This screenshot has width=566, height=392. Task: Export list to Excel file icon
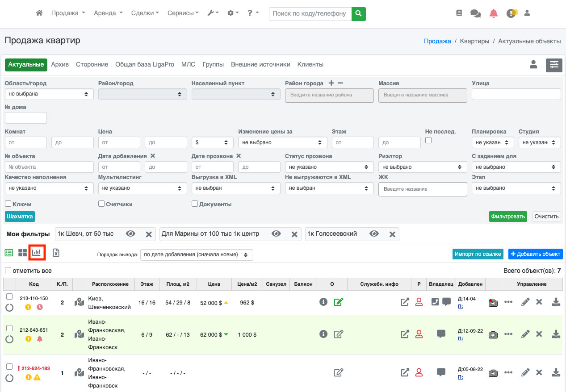(56, 253)
